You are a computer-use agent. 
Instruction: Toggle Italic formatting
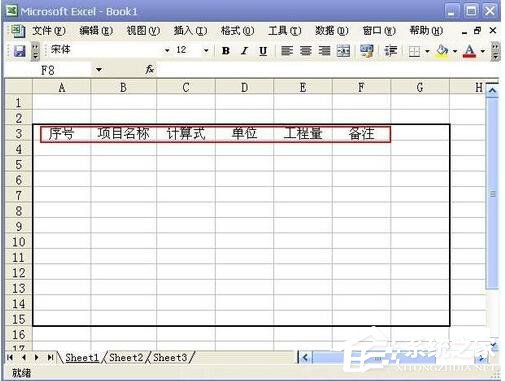pyautogui.click(x=244, y=51)
